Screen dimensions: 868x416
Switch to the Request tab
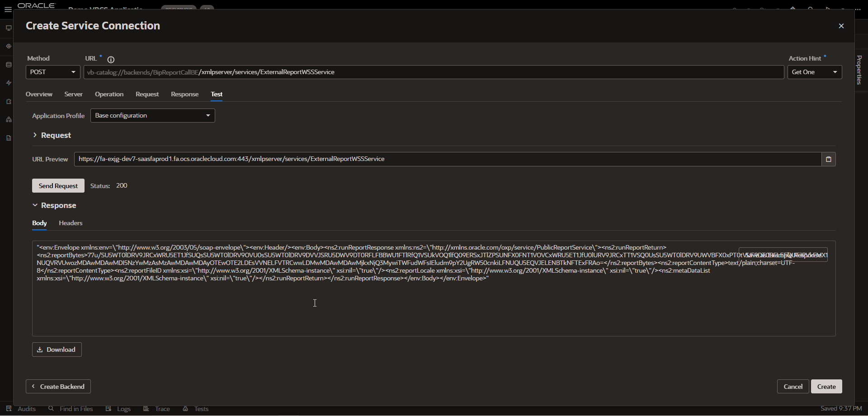point(147,94)
